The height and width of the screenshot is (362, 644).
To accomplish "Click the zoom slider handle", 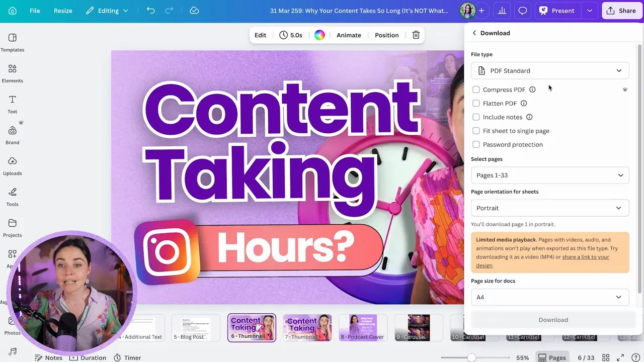I will click(x=471, y=357).
